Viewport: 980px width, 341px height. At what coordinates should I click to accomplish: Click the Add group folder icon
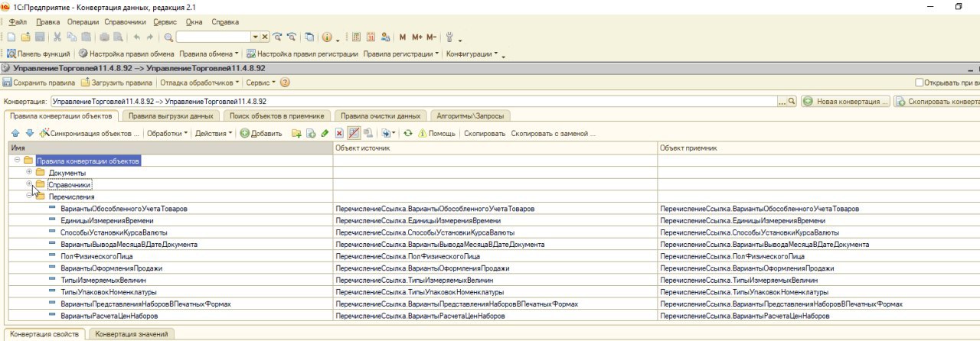point(296,133)
